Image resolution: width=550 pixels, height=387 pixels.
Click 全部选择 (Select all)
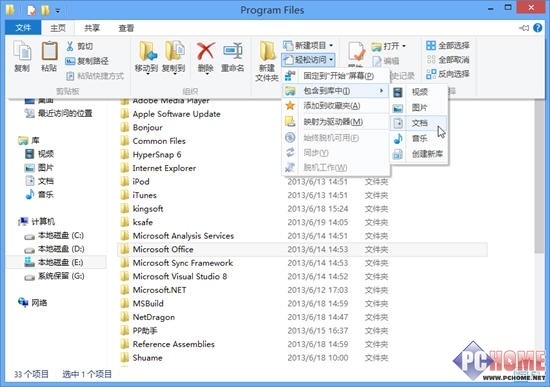point(448,45)
